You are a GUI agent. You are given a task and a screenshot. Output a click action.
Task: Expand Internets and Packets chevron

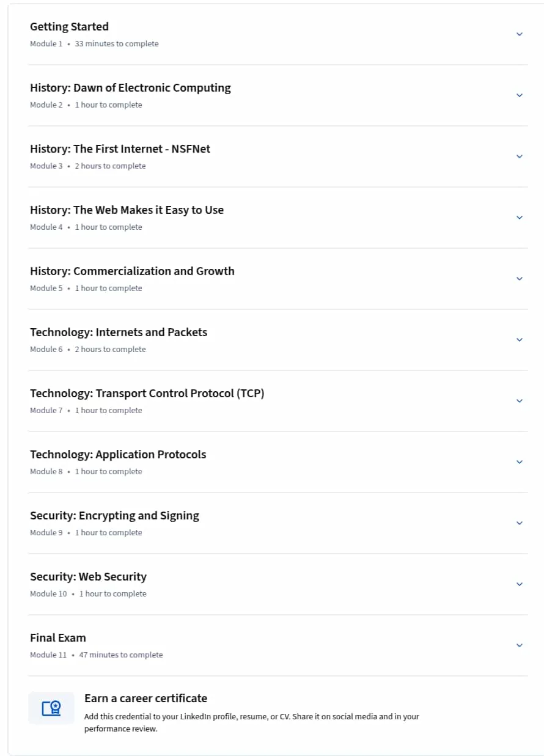coord(520,340)
